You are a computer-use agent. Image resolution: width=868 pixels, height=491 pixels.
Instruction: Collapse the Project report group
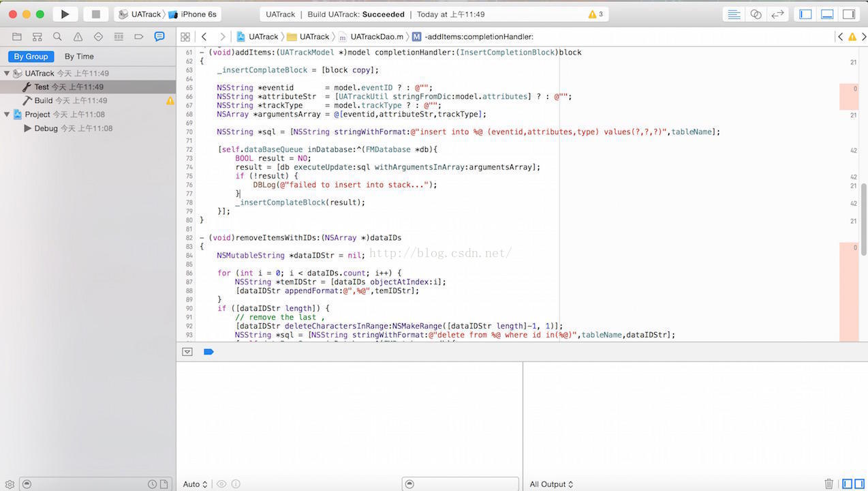point(7,115)
